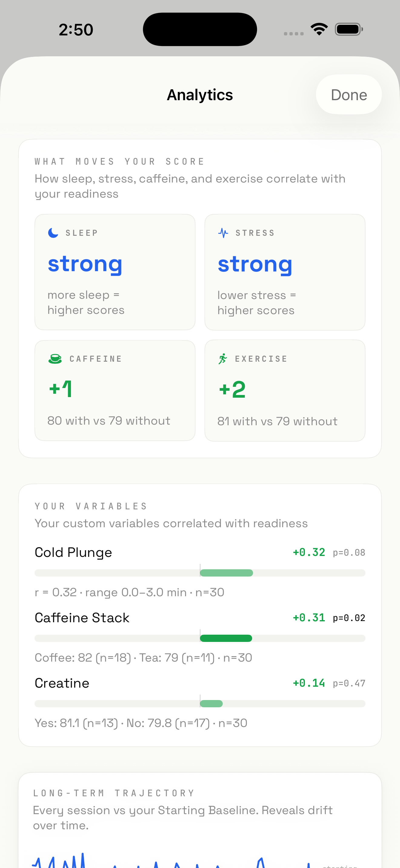400x868 pixels.
Task: Select the Exercise +2 card
Action: tap(285, 390)
